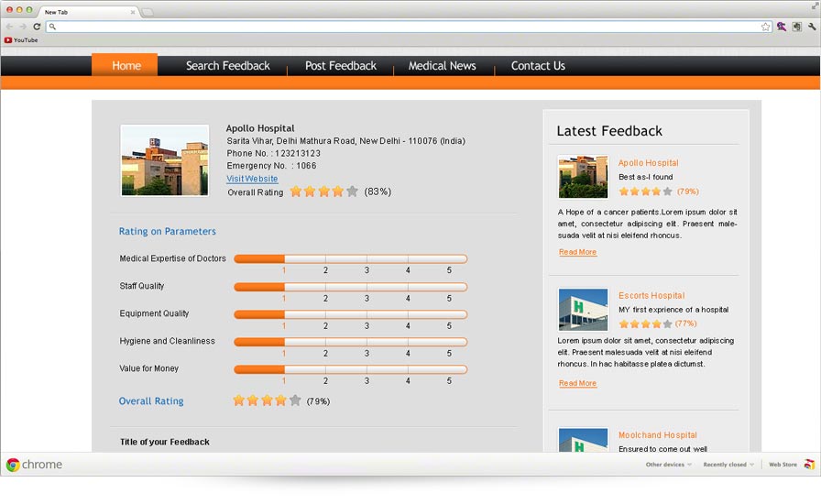Click the Web Store icon
Screen dimensions: 821x504
pos(809,465)
